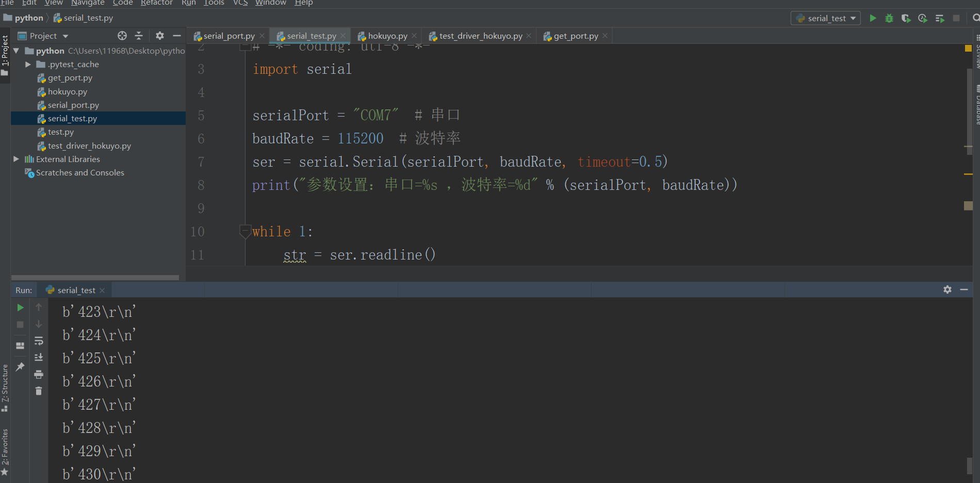The width and height of the screenshot is (980, 483).
Task: Restore layout icon in the Run panel
Action: pos(20,346)
